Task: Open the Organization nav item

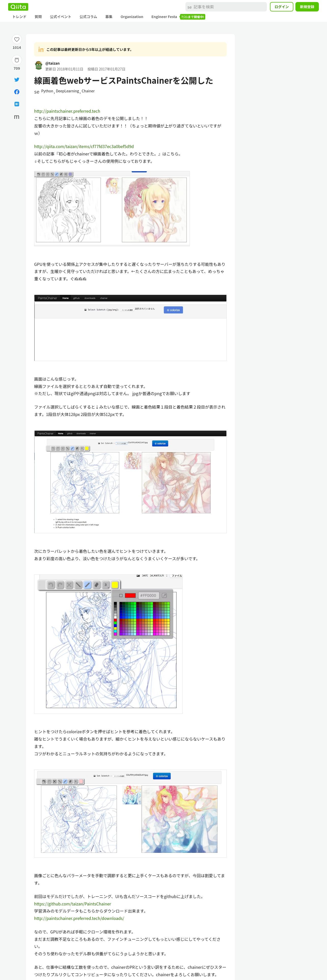Action: pyautogui.click(x=132, y=17)
